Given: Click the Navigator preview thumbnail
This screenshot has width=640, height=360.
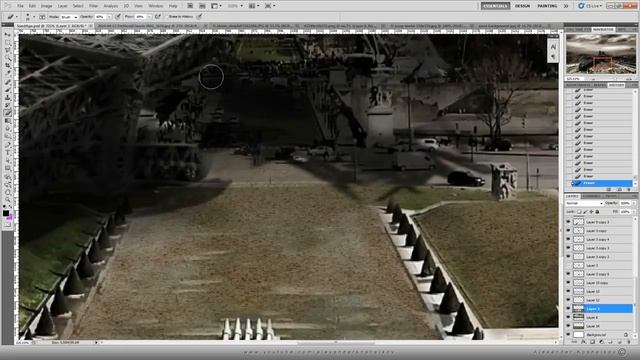Looking at the screenshot, I should [x=601, y=54].
